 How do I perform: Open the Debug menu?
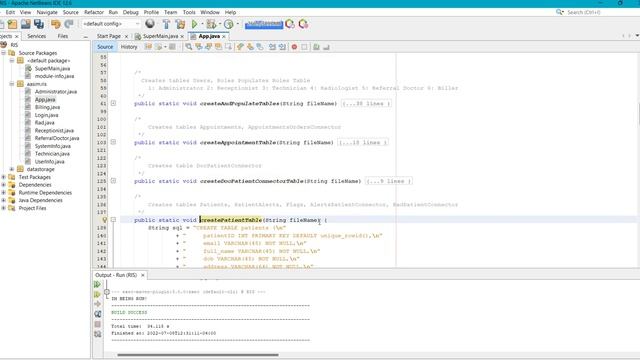coord(131,12)
